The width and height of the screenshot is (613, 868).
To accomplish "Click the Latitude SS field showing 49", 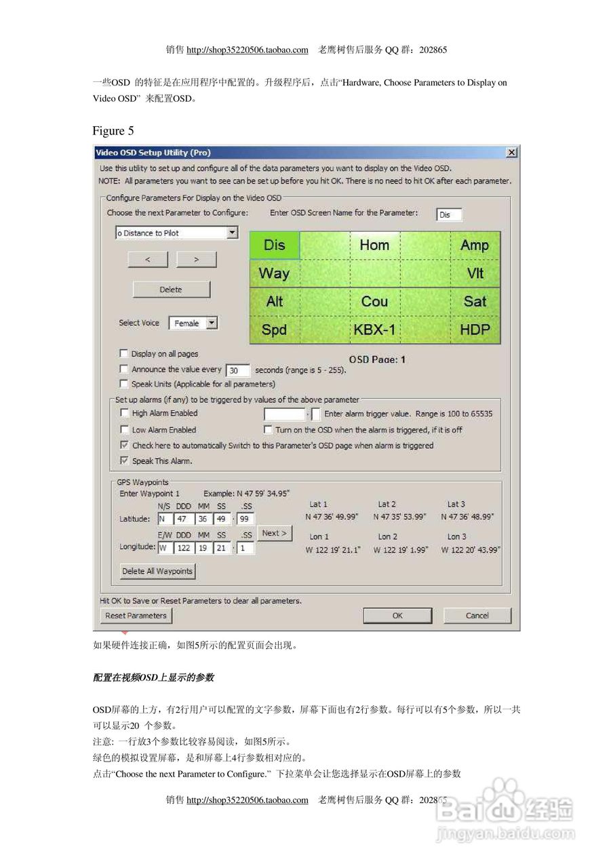I will point(222,519).
